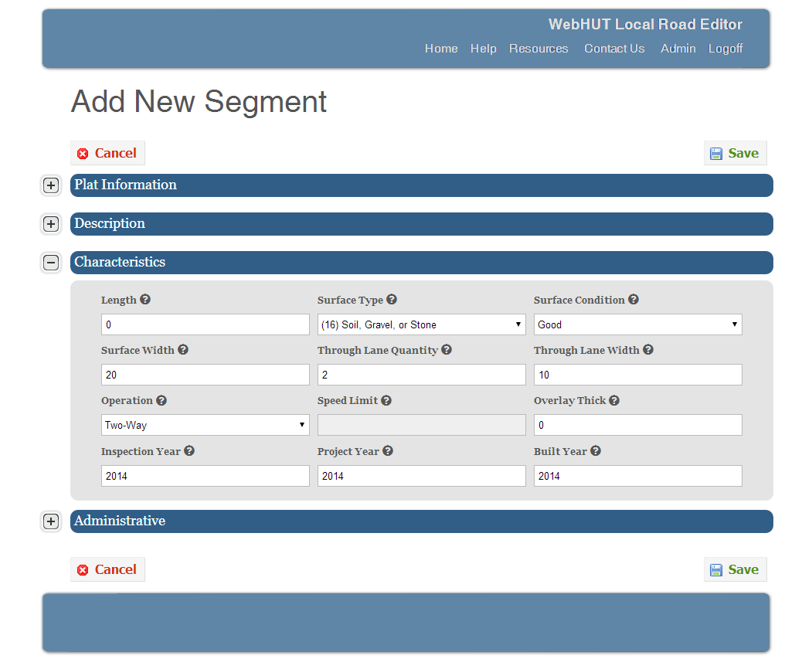Focus the Project Year field

[422, 475]
